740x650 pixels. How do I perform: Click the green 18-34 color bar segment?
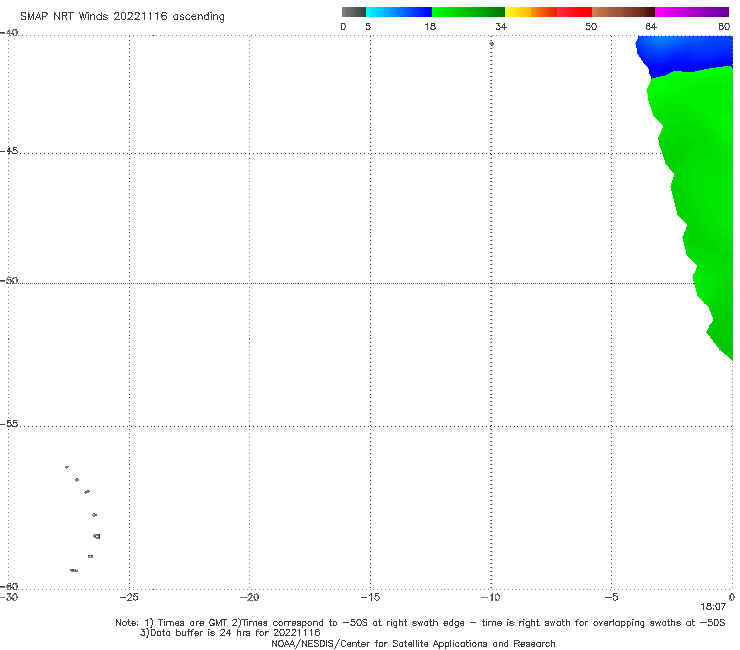[468, 12]
